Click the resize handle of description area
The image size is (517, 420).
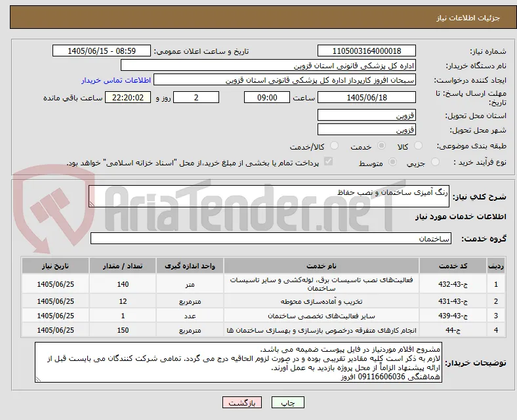tap(92, 204)
